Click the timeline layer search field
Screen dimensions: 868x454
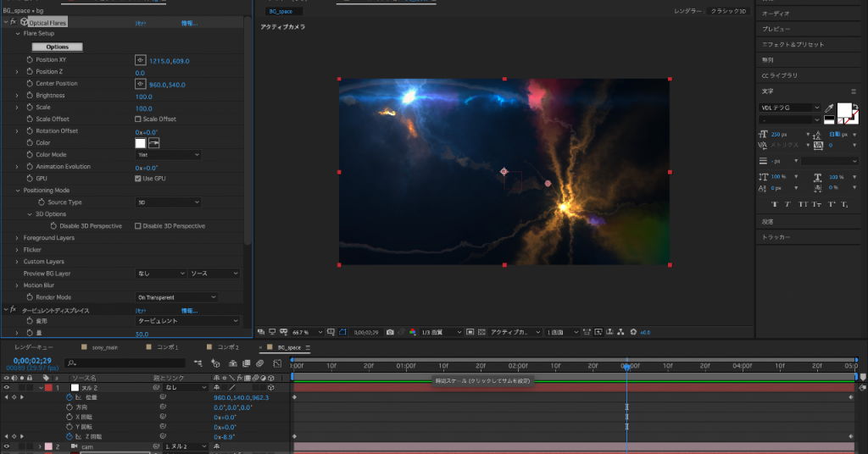[125, 363]
